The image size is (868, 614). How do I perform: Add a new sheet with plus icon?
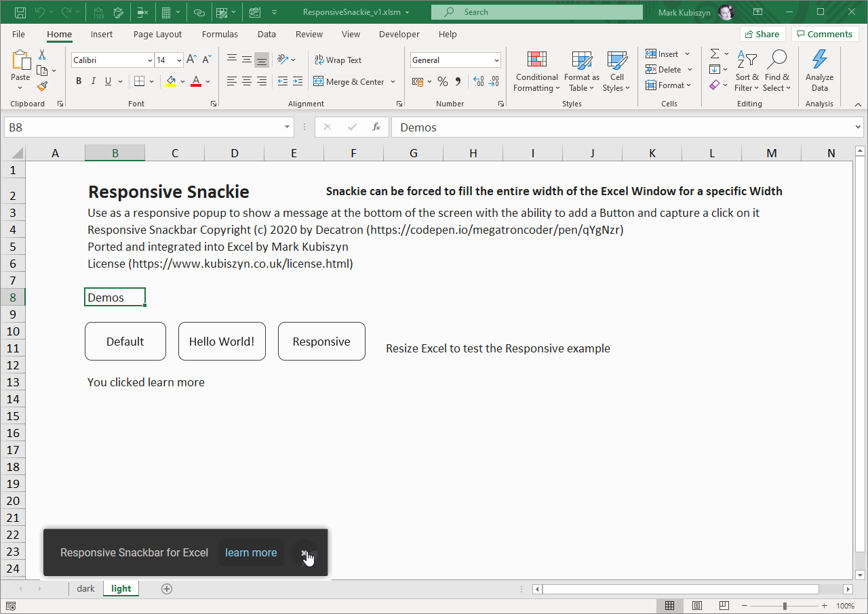167,589
